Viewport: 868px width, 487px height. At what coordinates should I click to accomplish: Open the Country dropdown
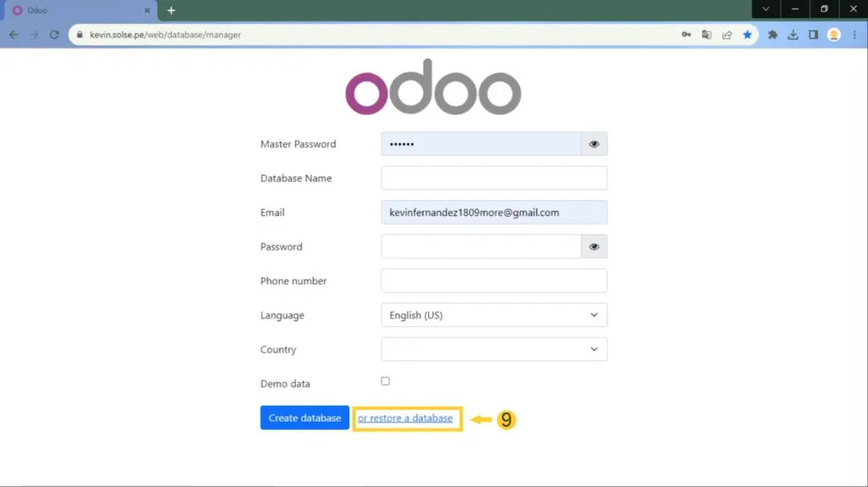(x=494, y=349)
